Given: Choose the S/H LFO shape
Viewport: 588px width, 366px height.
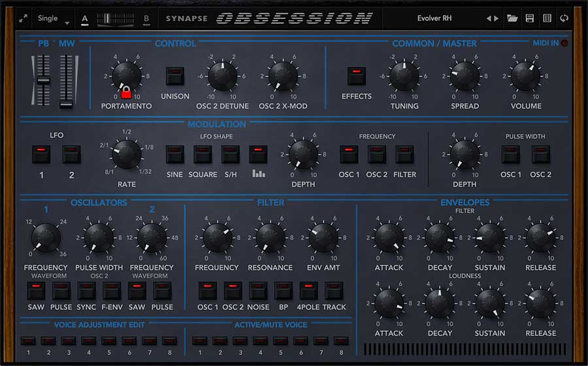Looking at the screenshot, I should [x=231, y=154].
